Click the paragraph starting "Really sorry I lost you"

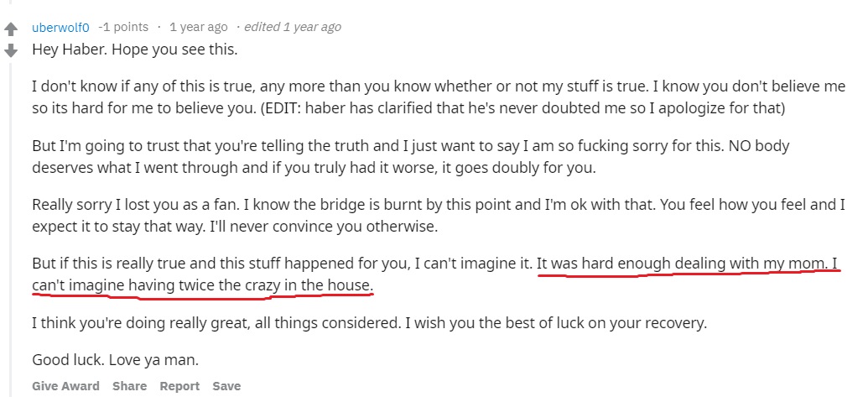click(x=335, y=204)
